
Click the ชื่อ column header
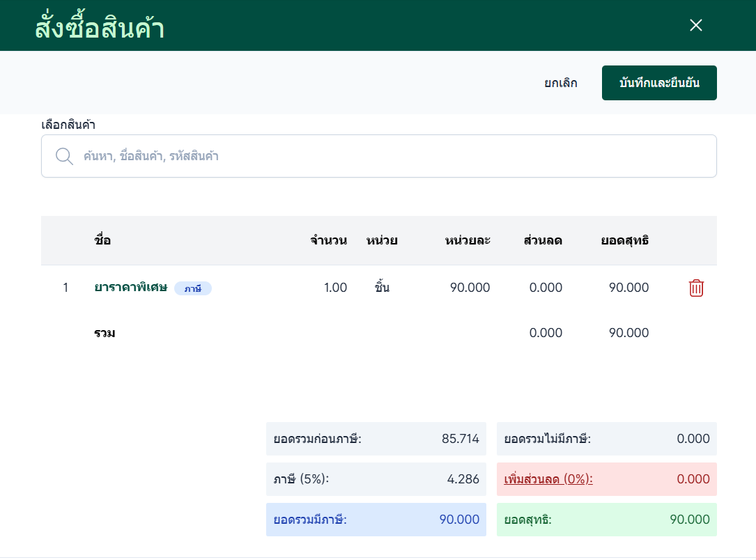click(x=102, y=241)
